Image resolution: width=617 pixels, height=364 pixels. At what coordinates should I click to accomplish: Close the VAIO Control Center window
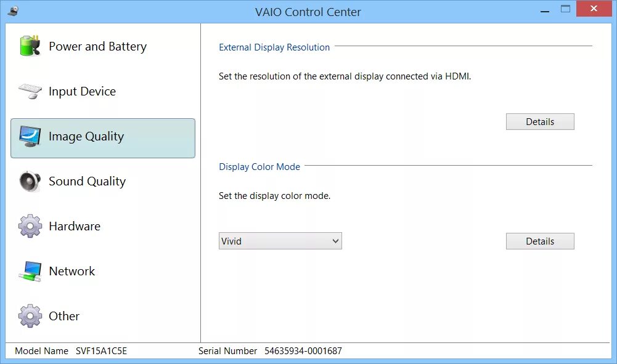click(594, 9)
